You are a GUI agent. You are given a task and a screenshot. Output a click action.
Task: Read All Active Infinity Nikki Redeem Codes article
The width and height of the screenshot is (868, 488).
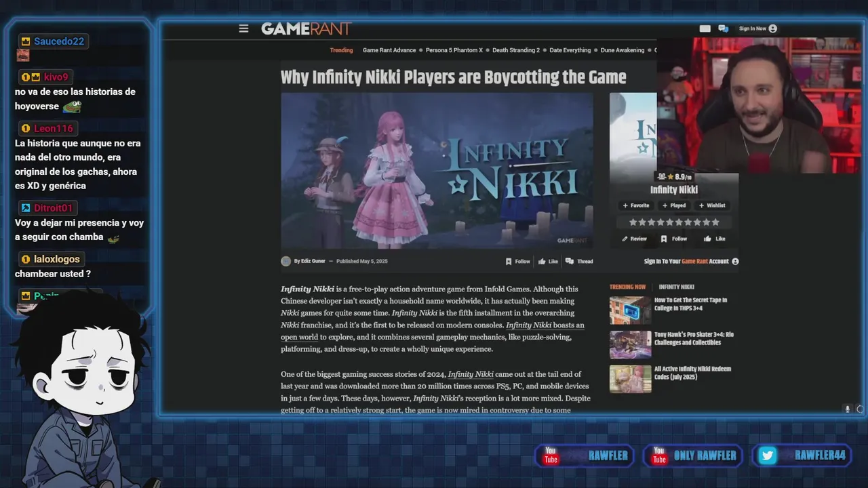(x=692, y=373)
